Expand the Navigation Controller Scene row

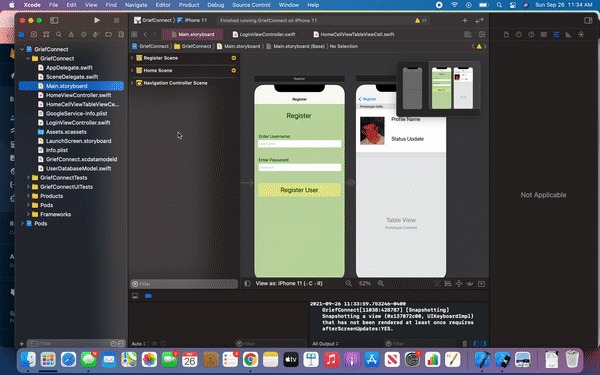tap(132, 83)
